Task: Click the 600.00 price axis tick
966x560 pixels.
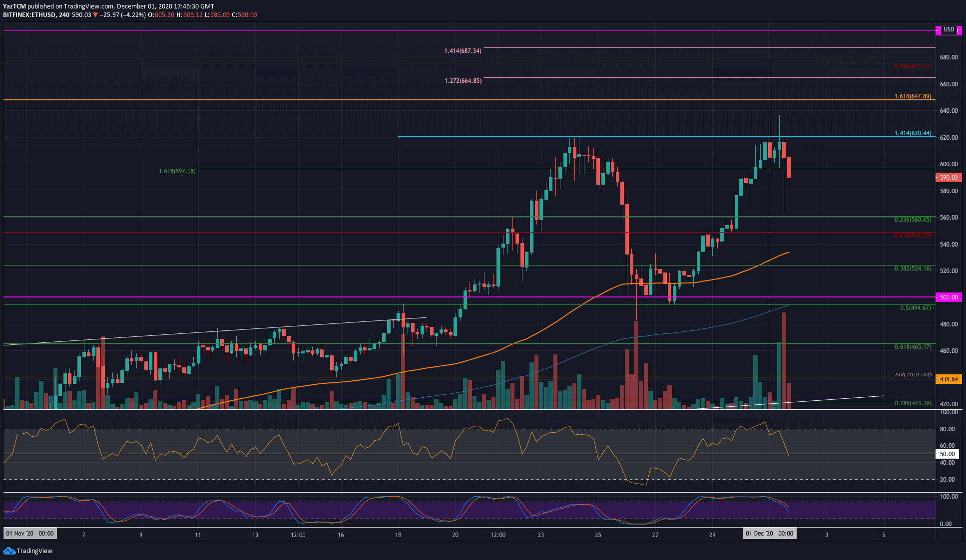Action: (x=949, y=164)
